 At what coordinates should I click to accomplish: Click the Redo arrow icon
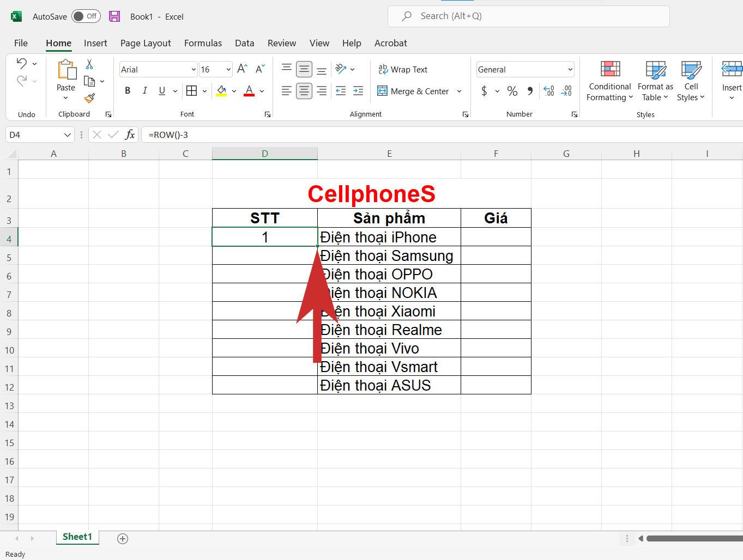click(x=22, y=81)
